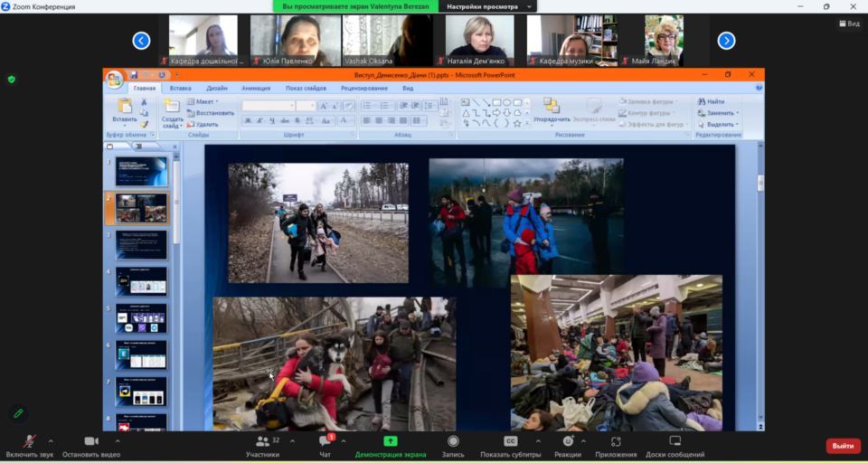
Task: Click the green encryption shield icon
Action: coord(12,80)
